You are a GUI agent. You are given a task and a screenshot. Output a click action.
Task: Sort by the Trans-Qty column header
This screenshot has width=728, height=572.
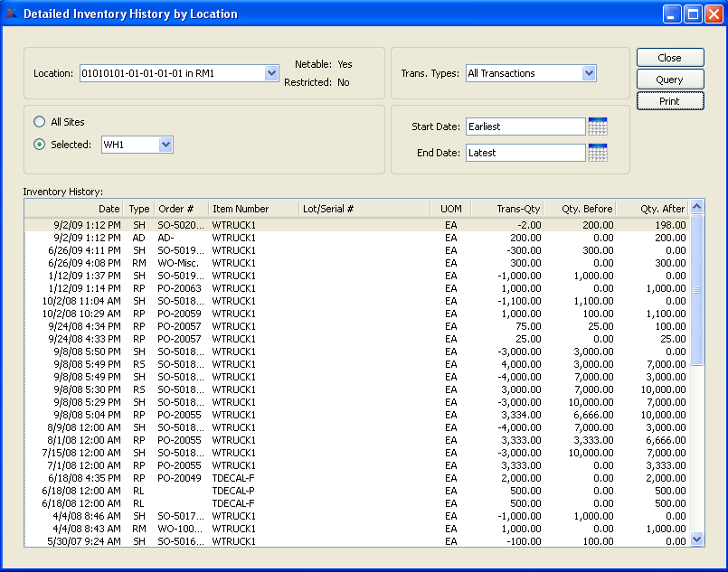click(506, 209)
